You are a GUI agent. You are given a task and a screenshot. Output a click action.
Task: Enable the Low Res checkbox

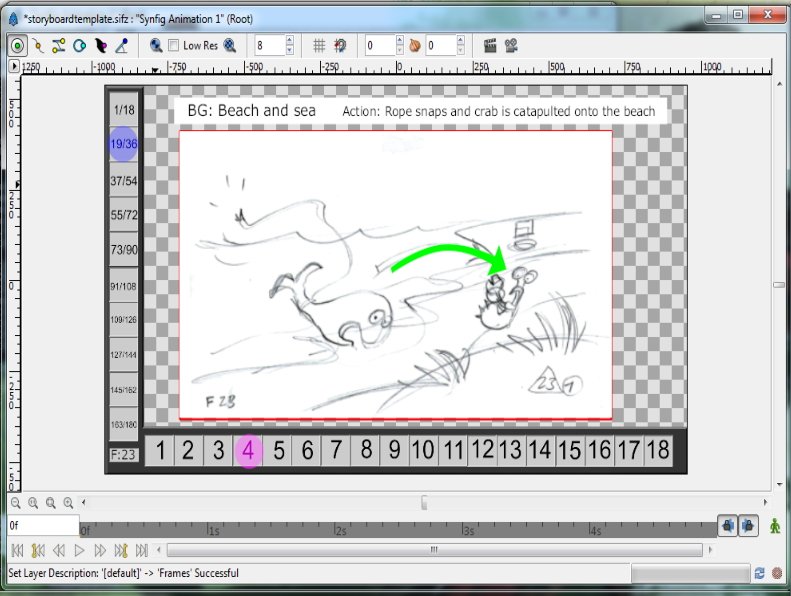point(174,45)
